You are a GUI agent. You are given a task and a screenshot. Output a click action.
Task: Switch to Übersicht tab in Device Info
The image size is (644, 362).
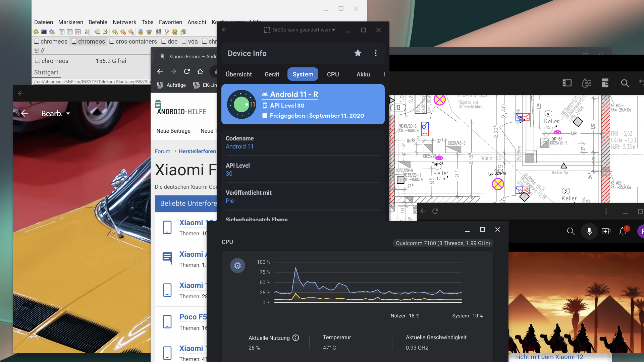point(239,74)
